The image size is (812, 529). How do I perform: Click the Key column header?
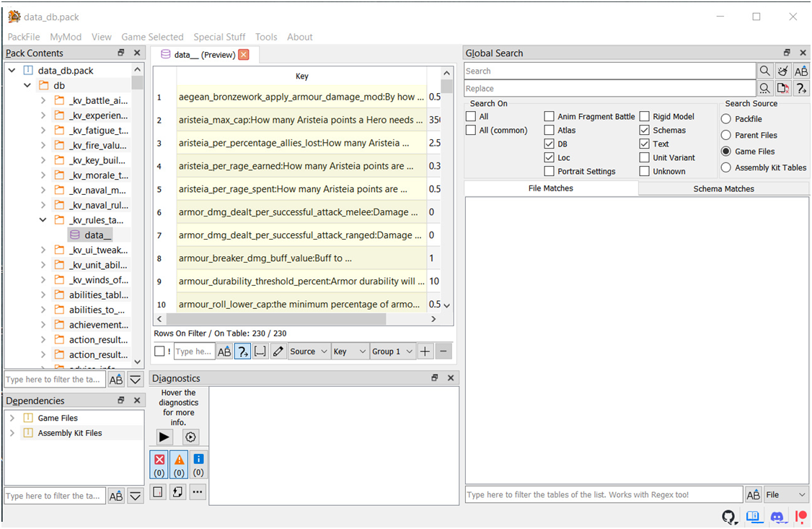point(302,76)
